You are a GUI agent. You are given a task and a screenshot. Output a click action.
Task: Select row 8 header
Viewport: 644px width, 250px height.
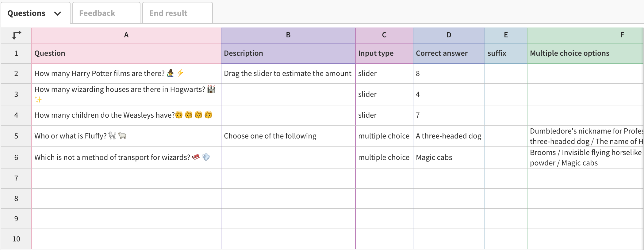click(16, 199)
